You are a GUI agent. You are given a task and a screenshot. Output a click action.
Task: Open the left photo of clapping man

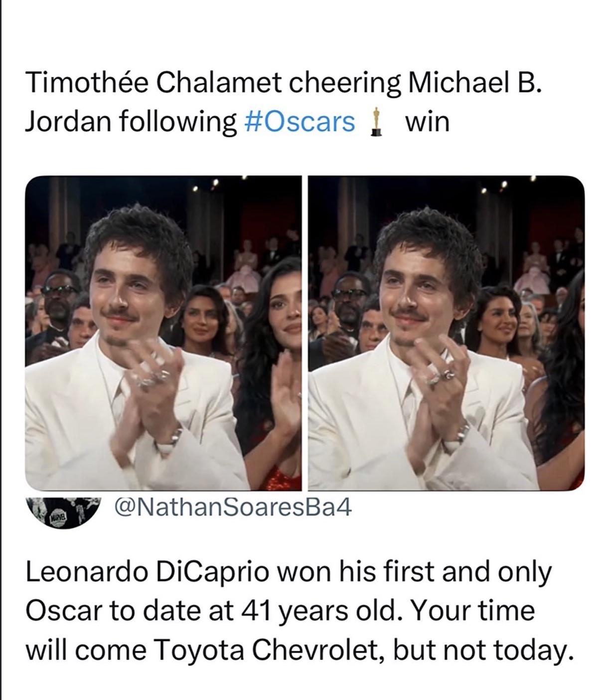(x=163, y=333)
